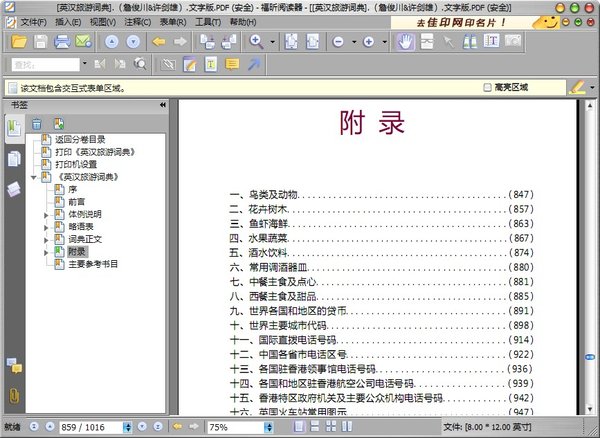Image resolution: width=600 pixels, height=438 pixels.
Task: Click the binoculars search icon
Action: click(x=470, y=41)
